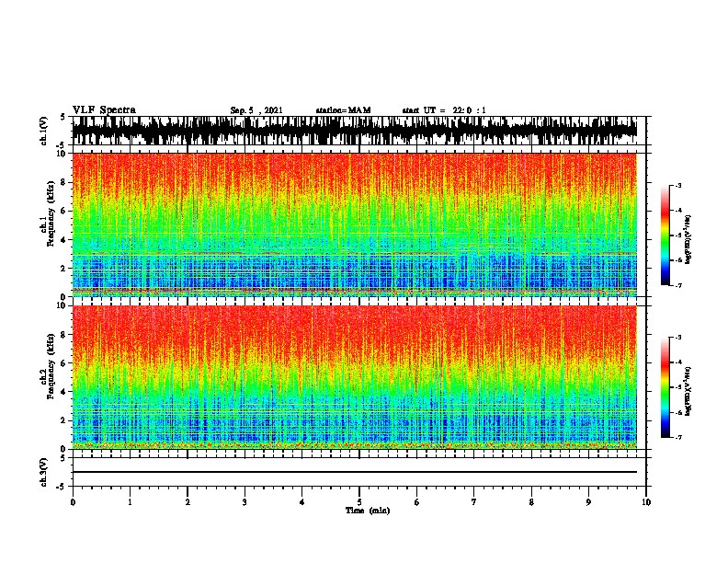Click time axis tick label '3'
Image resolution: width=728 pixels, height=563 pixels.
[x=245, y=502]
